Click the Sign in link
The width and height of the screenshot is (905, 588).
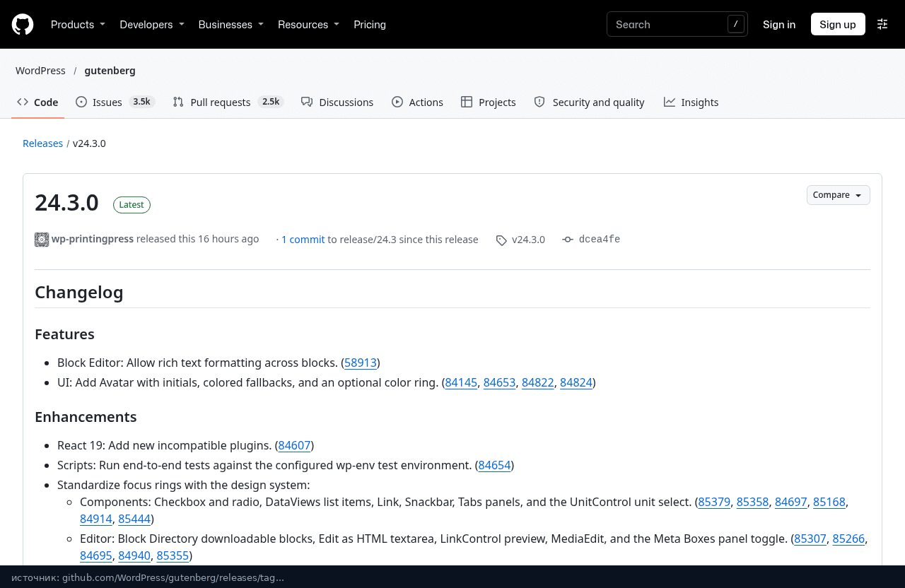point(779,24)
